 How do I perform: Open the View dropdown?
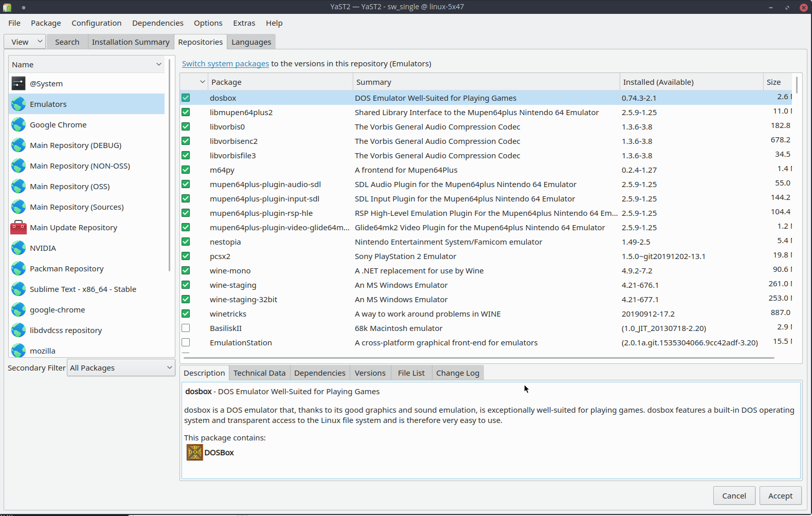[x=25, y=42]
